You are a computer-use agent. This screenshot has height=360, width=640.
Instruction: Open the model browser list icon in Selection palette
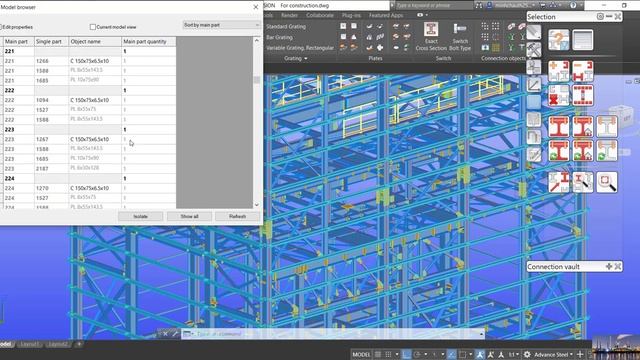[x=582, y=40]
